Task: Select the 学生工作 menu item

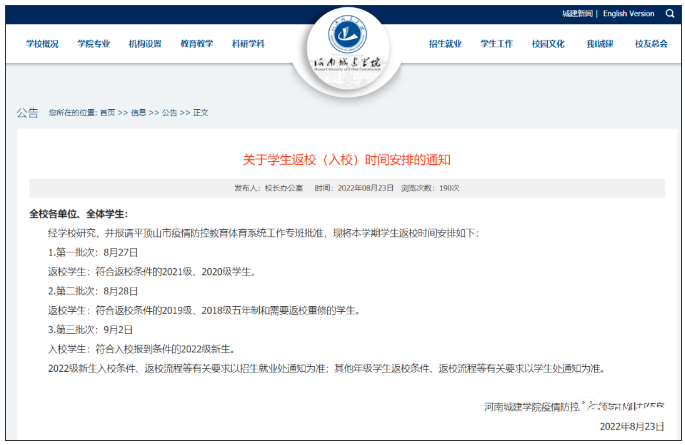Action: [x=496, y=44]
